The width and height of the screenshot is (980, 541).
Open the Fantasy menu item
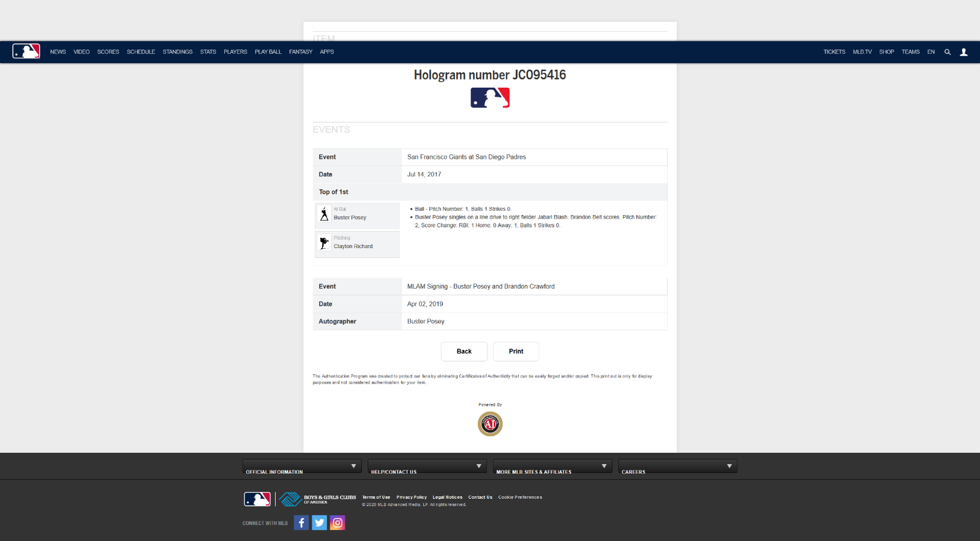(x=301, y=52)
